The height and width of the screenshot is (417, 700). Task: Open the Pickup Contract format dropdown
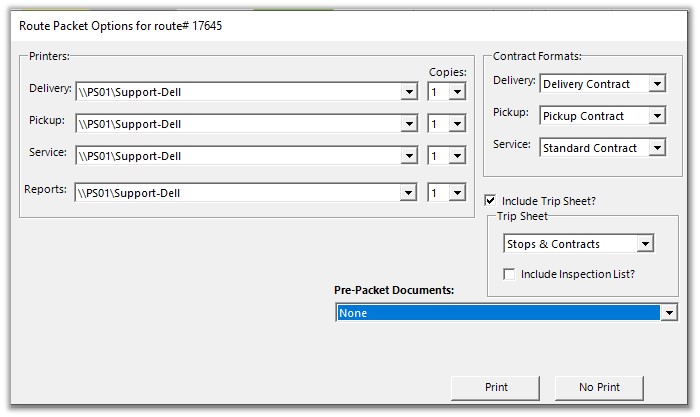coord(657,116)
